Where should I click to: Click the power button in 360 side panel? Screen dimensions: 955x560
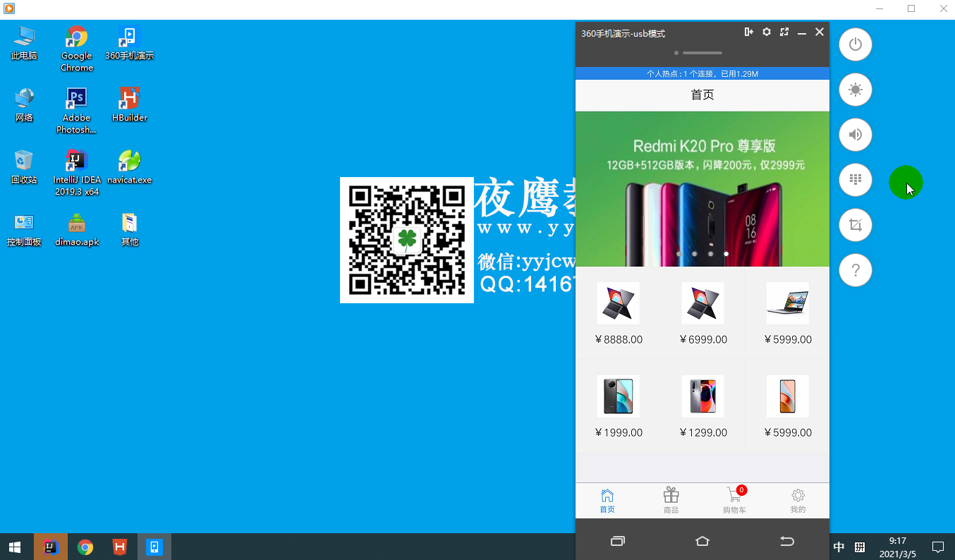856,44
